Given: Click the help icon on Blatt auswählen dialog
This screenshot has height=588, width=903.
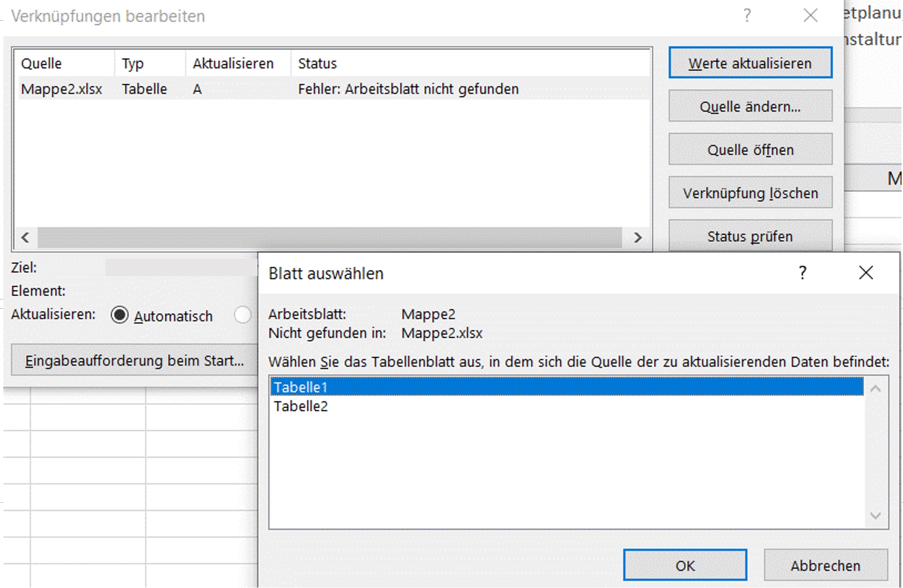Looking at the screenshot, I should (803, 273).
